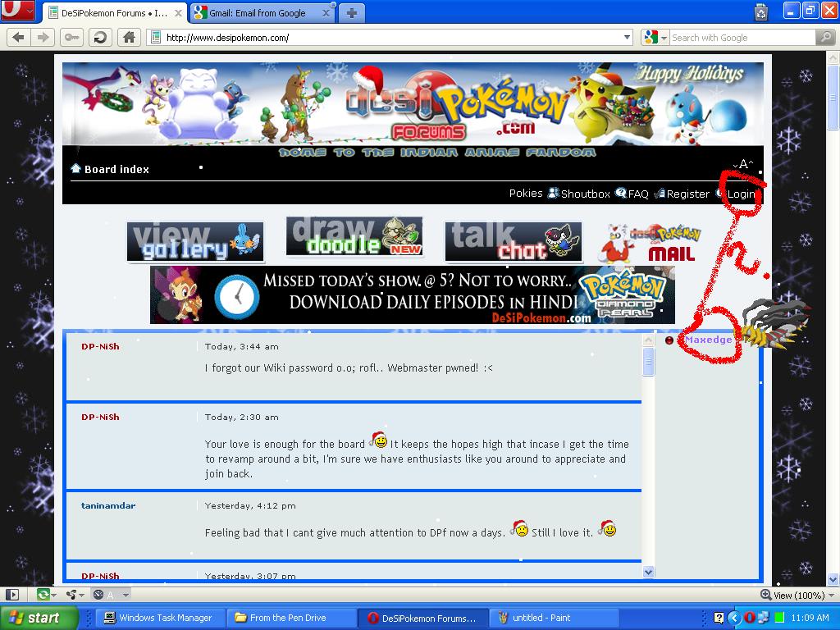Click the Login link
The width and height of the screenshot is (840, 630).
coord(741,194)
